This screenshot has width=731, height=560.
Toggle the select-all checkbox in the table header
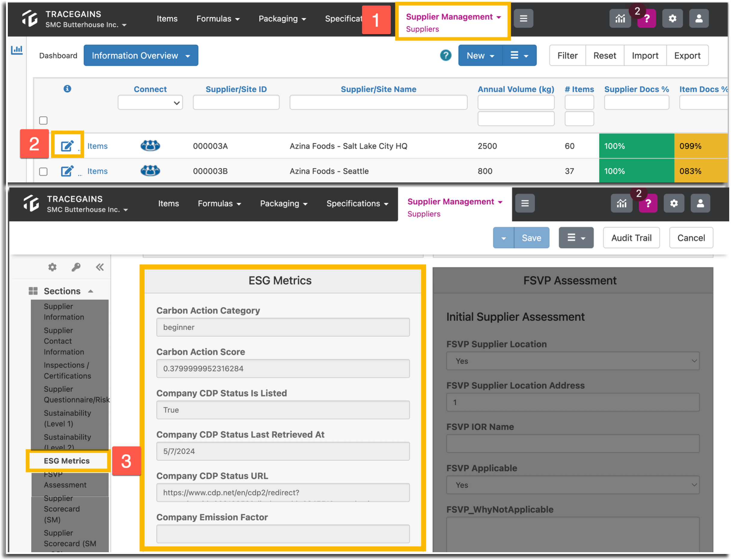pyautogui.click(x=43, y=120)
